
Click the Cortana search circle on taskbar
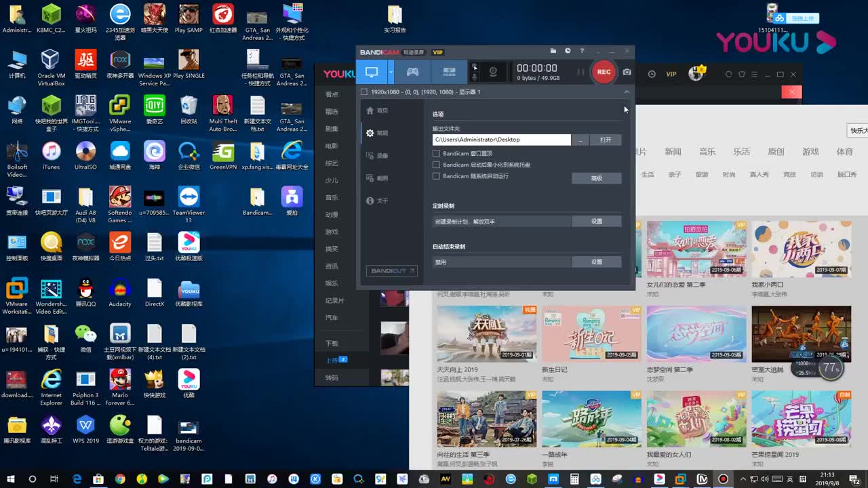coord(32,479)
